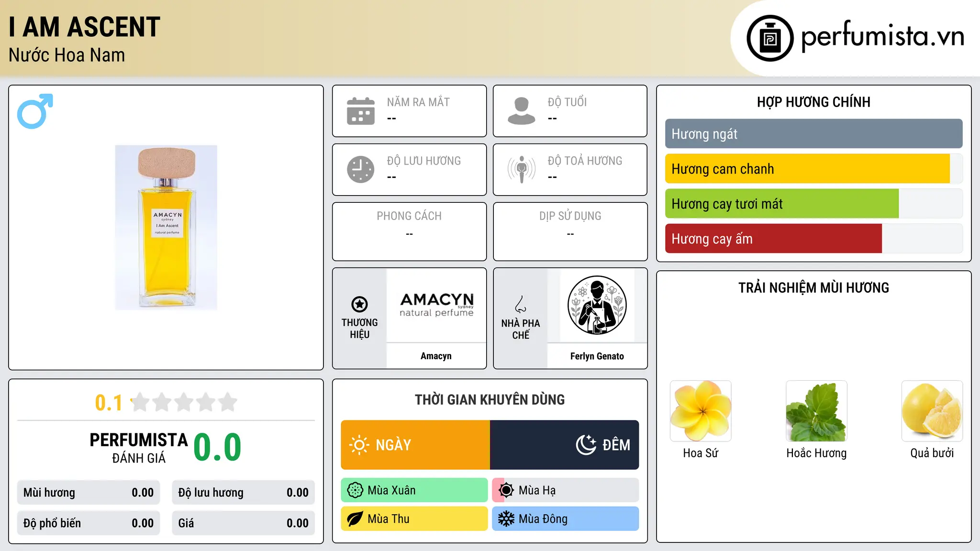Click the star badge icon above Thương hiệu
The image size is (980, 551).
pos(359,304)
